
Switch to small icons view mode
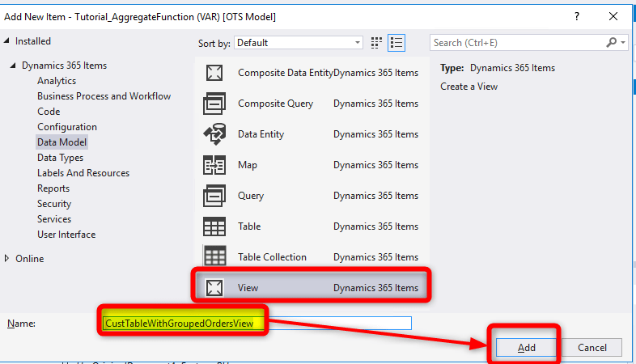pyautogui.click(x=377, y=42)
